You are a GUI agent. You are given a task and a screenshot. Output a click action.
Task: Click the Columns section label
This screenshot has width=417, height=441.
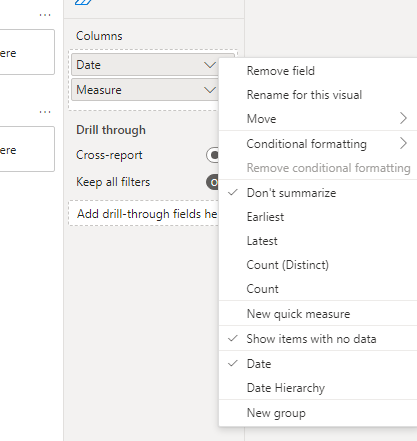click(x=99, y=36)
